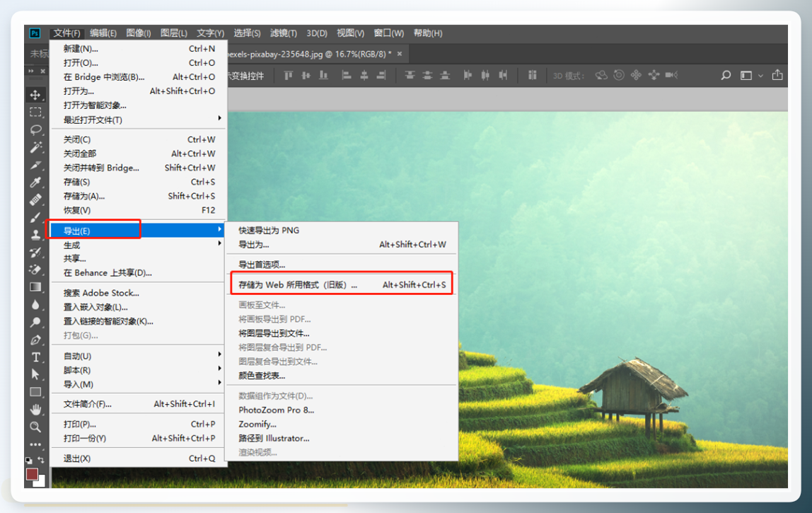Choose PhotoZoom Pro 8...
812x513 pixels.
[x=342, y=410]
